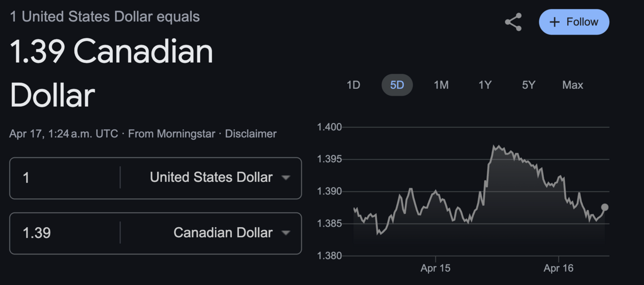Click the current price dot on chart
Viewport: 644px width, 285px height.
click(x=605, y=207)
